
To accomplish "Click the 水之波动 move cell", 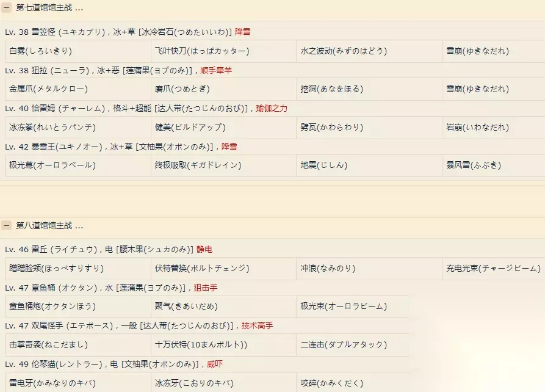I will (x=369, y=51).
